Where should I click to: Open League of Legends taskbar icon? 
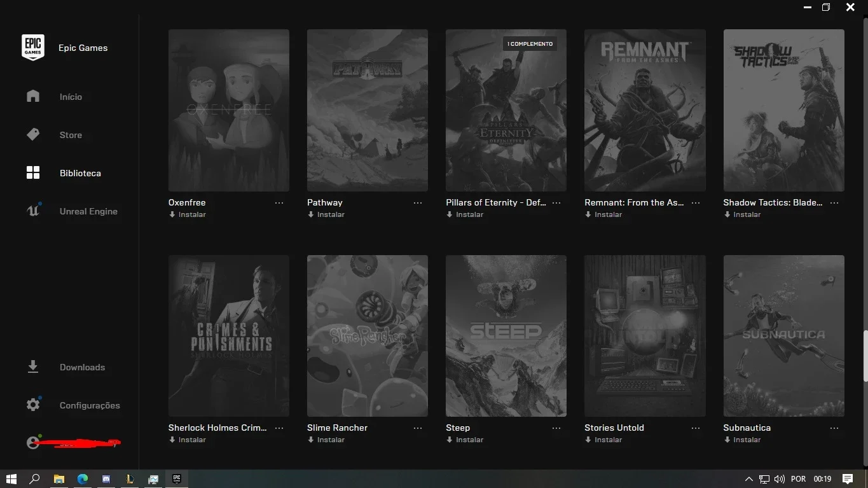tap(130, 478)
